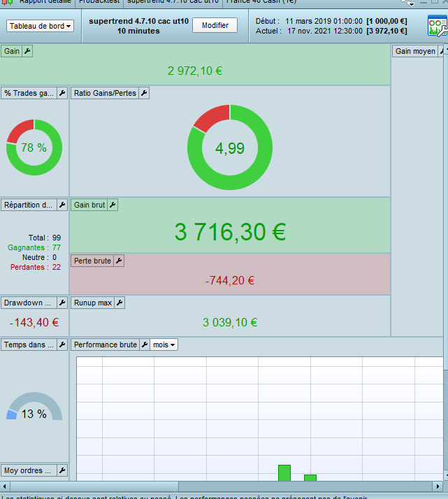Open wrench settings for % Trades gagnants
This screenshot has height=499, width=448.
pos(62,93)
